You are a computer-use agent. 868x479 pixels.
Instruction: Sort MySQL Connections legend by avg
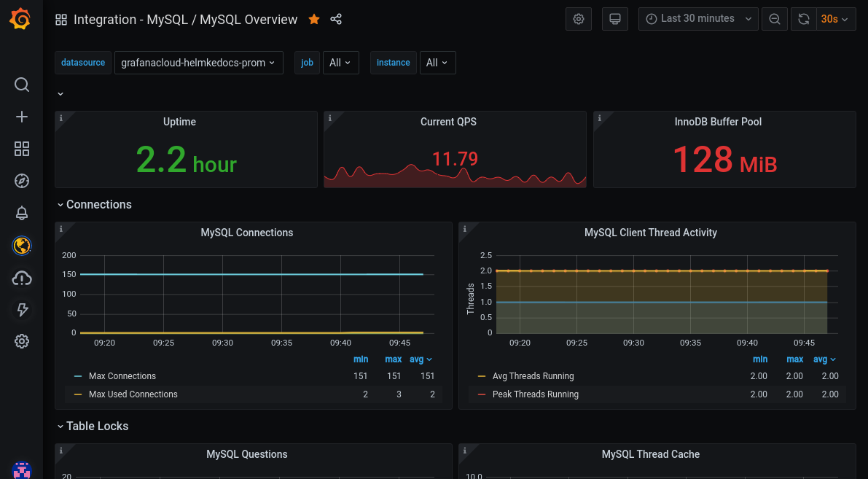pos(421,359)
